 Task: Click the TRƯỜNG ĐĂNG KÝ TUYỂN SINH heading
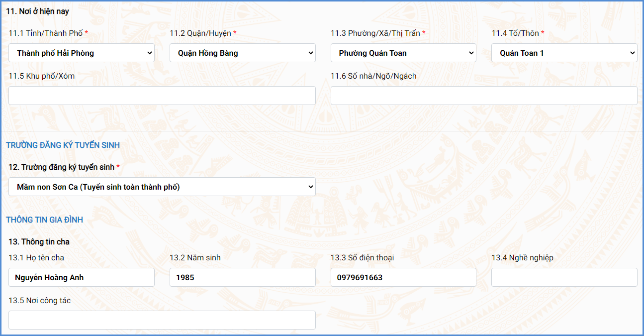click(x=63, y=145)
